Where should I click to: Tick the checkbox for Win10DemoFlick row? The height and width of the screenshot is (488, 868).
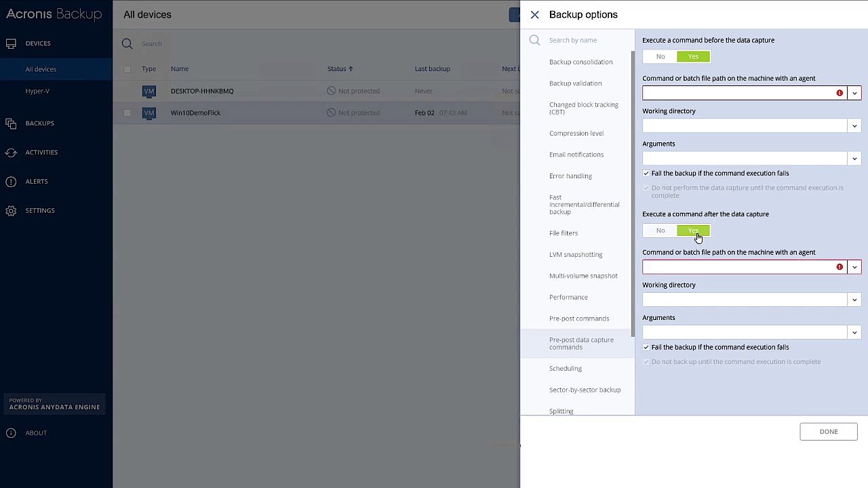(x=127, y=113)
